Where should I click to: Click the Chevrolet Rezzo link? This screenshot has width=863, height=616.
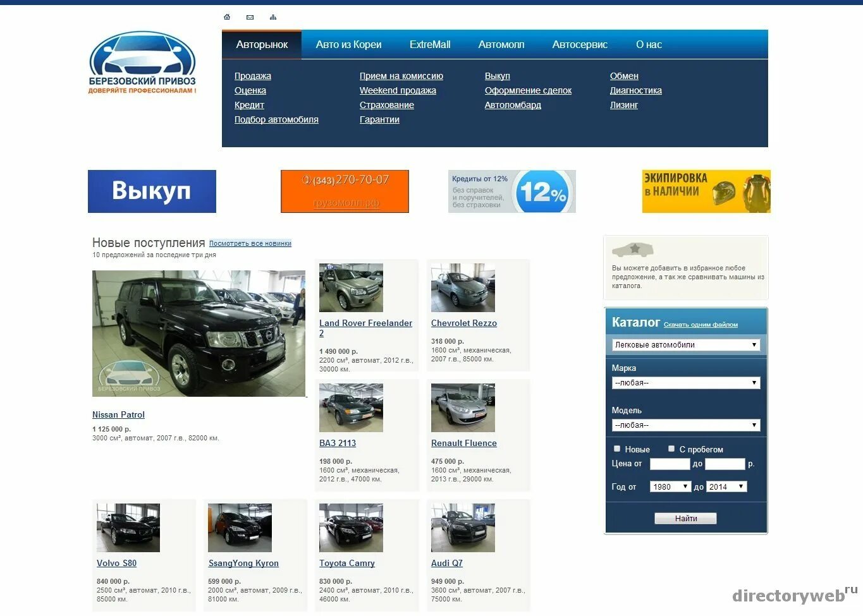point(464,323)
